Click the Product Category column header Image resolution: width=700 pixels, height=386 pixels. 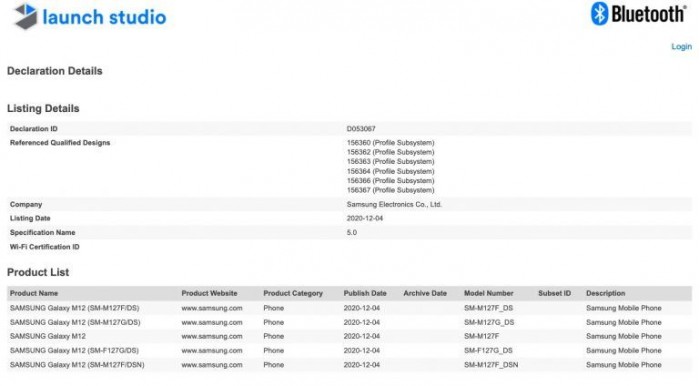pos(293,293)
